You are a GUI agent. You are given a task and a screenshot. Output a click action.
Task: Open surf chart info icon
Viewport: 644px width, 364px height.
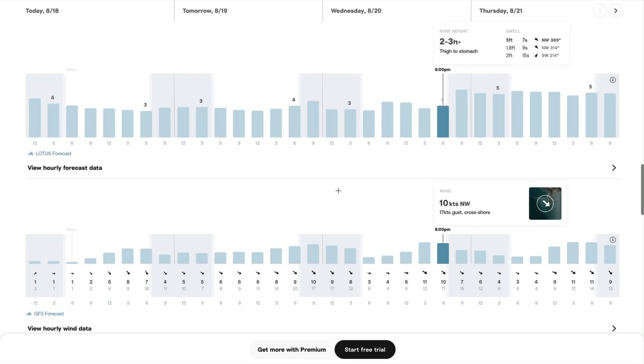point(613,80)
